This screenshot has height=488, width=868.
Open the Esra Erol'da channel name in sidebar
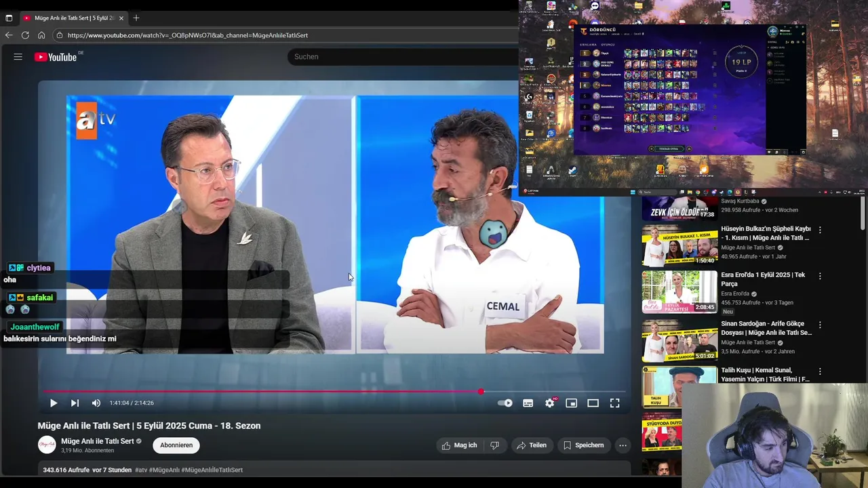coord(736,293)
